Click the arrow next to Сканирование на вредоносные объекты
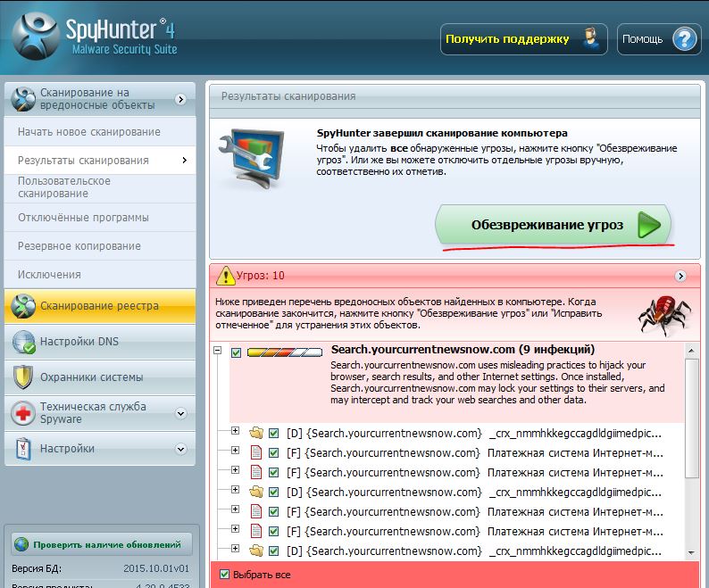Image resolution: width=709 pixels, height=588 pixels. click(181, 99)
